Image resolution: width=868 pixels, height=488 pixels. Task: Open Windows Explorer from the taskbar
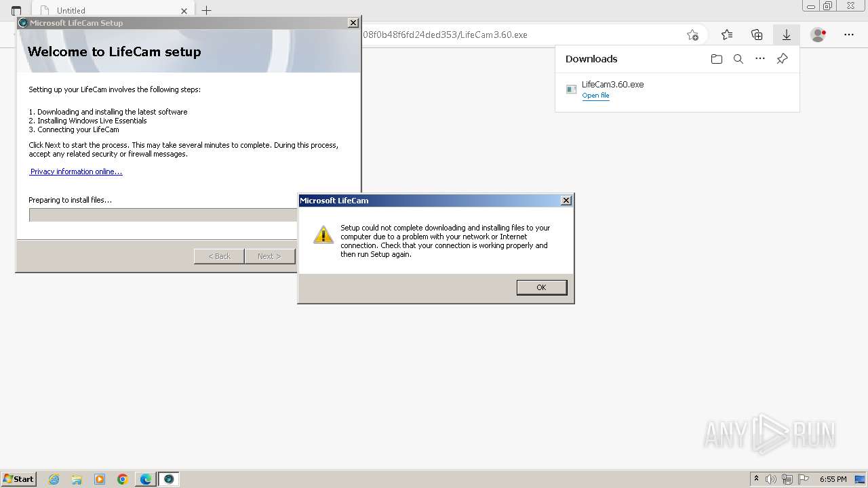pos(77,479)
